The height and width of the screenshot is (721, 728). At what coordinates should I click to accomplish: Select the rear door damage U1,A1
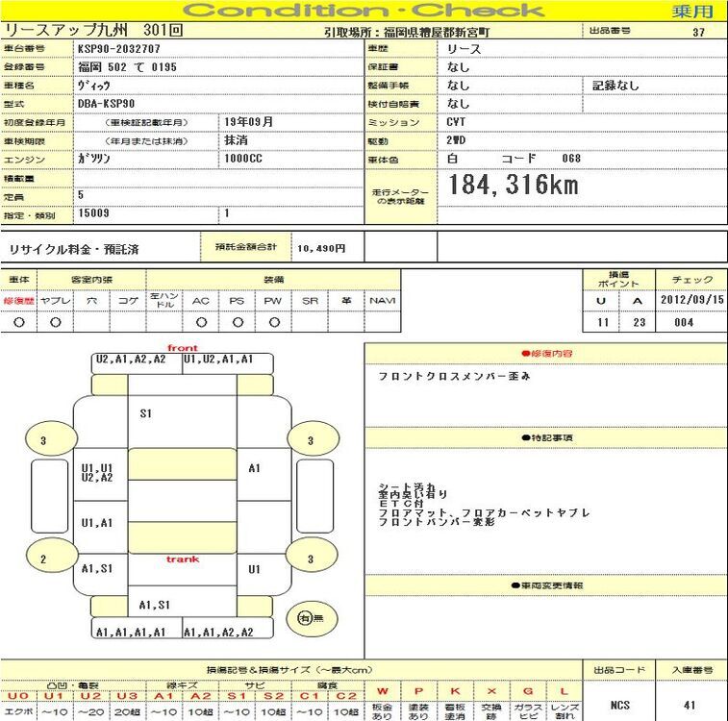[97, 523]
